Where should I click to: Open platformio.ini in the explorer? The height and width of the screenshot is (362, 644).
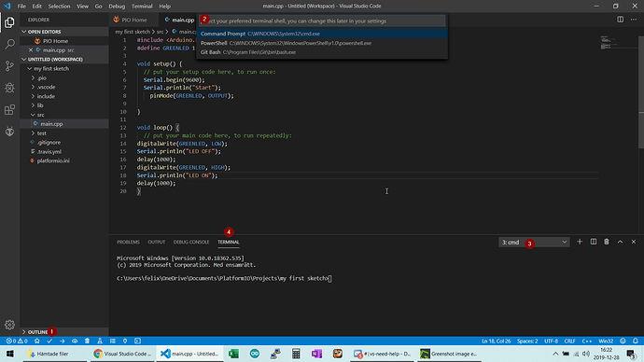coord(53,160)
